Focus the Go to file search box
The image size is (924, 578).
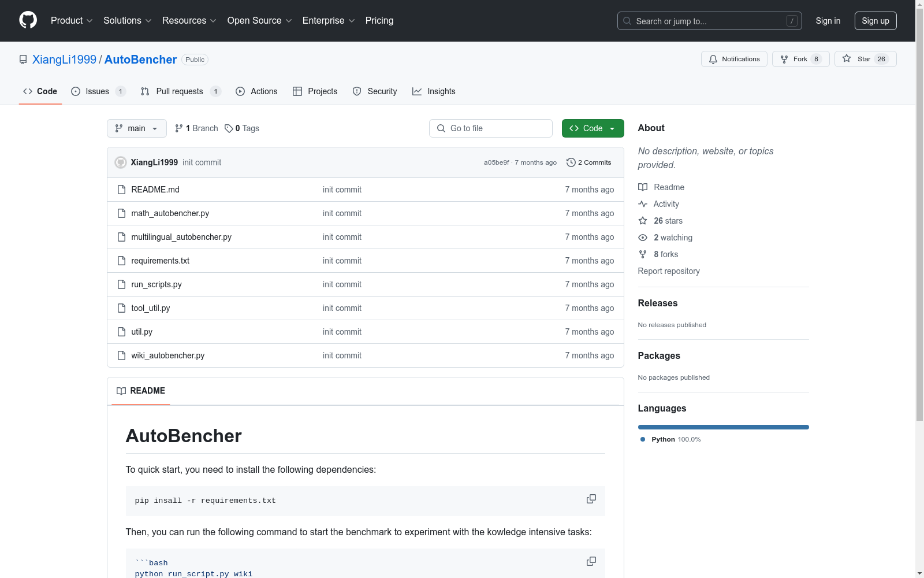pyautogui.click(x=491, y=128)
